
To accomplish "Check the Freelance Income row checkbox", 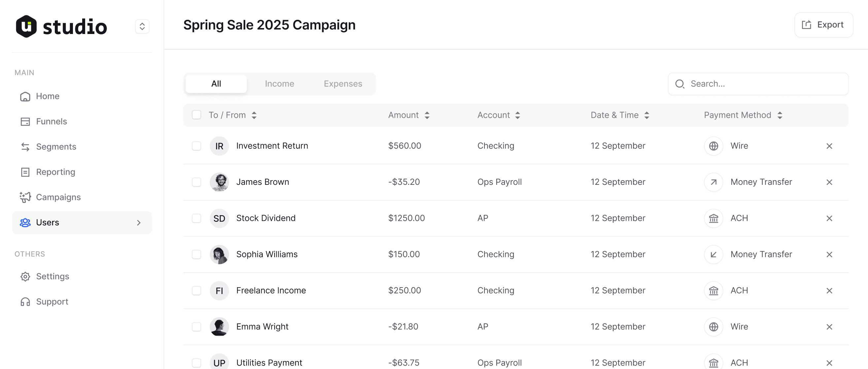I will point(196,290).
